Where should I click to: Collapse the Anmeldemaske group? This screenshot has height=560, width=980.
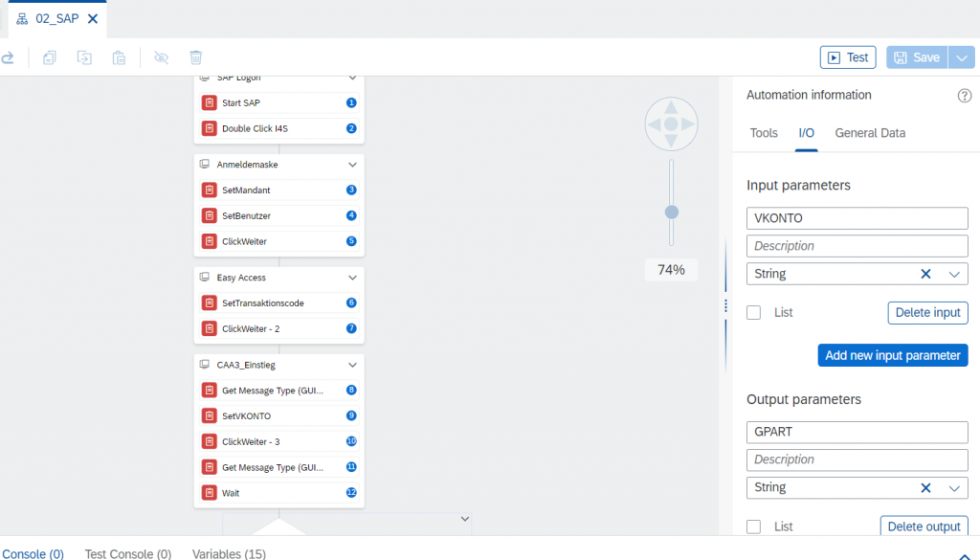pos(352,165)
